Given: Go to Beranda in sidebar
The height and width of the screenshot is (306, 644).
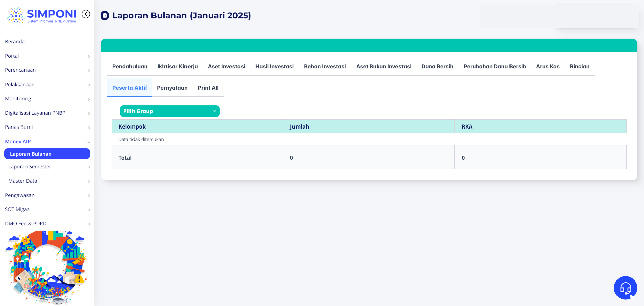Looking at the screenshot, I should click(15, 42).
